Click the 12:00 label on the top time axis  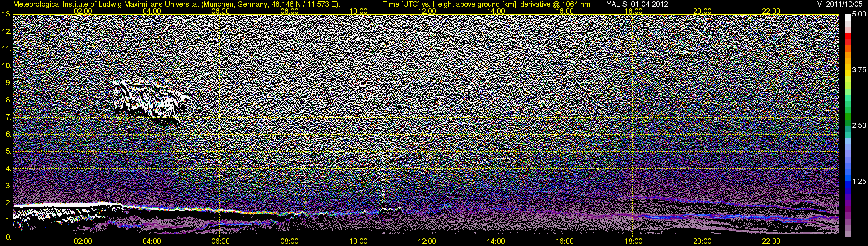(427, 11)
